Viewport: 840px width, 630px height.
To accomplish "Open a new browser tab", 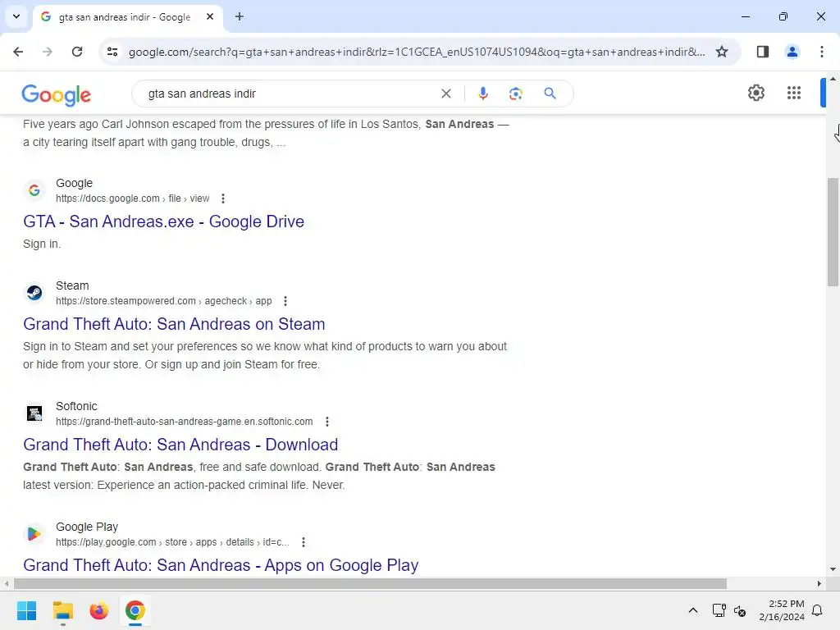I will [240, 16].
